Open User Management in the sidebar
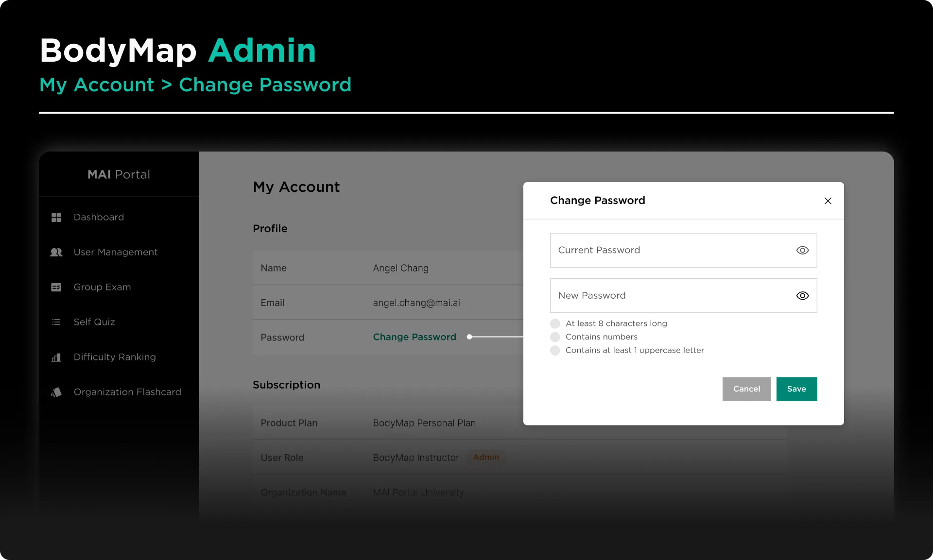 click(116, 252)
